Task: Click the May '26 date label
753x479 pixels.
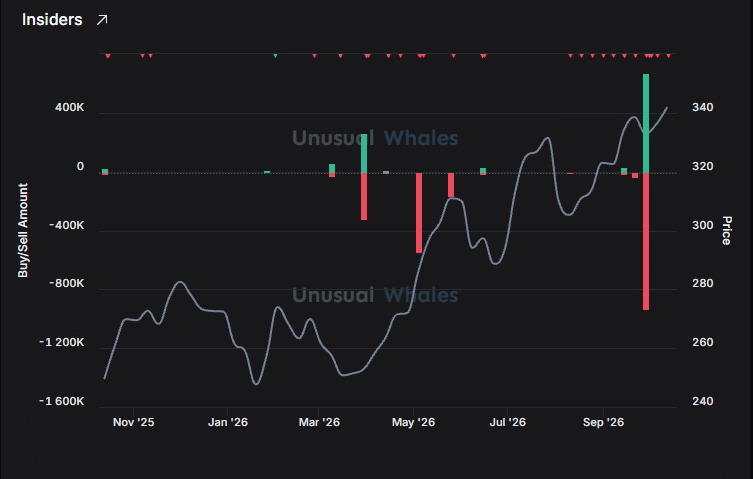Action: (413, 422)
